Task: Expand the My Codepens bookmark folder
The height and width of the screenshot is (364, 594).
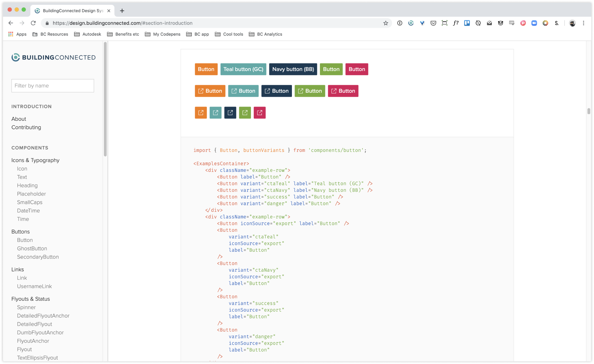Action: [x=163, y=34]
